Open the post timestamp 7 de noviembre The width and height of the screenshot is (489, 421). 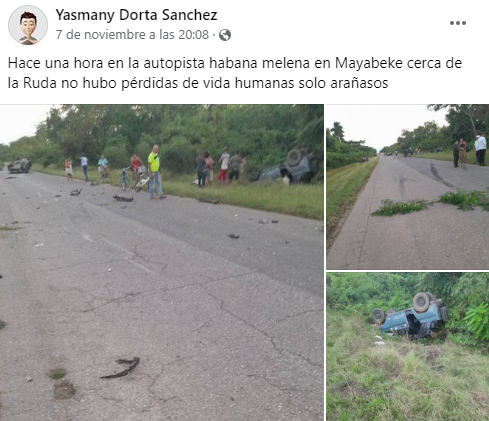(132, 35)
